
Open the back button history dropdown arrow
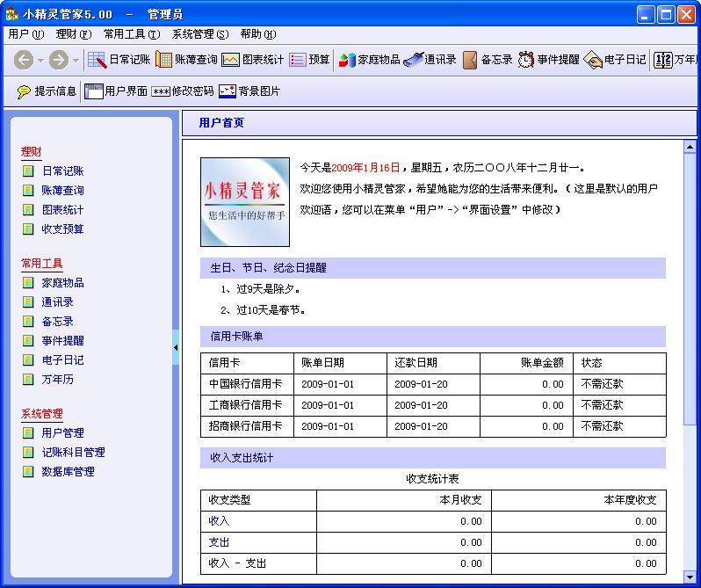[40, 60]
